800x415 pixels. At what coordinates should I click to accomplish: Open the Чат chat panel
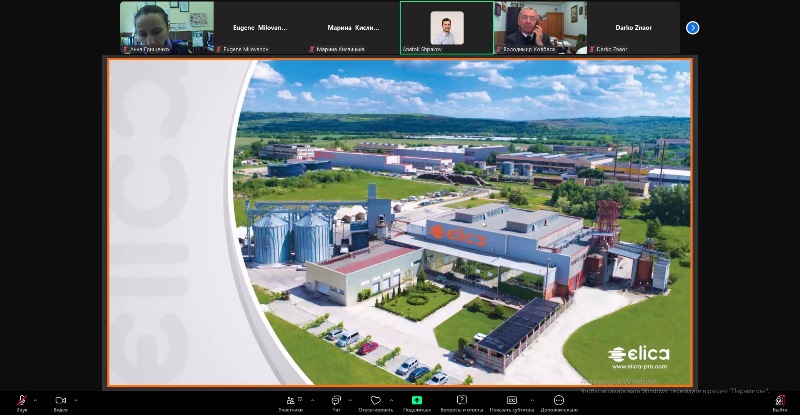point(336,401)
